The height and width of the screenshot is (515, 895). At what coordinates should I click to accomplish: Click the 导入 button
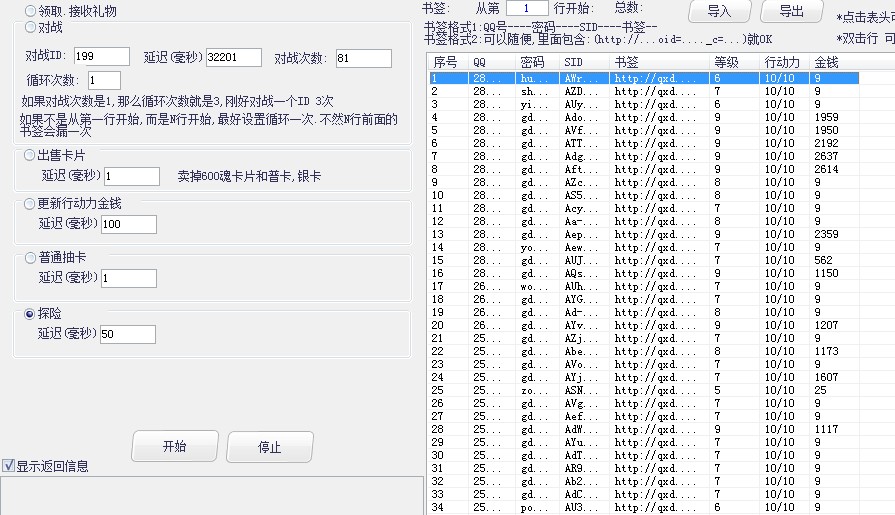(719, 11)
